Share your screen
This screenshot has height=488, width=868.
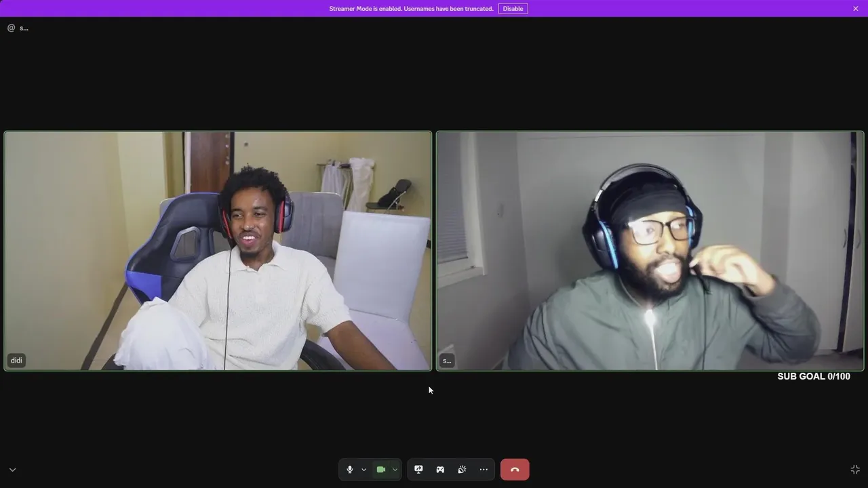coord(418,470)
